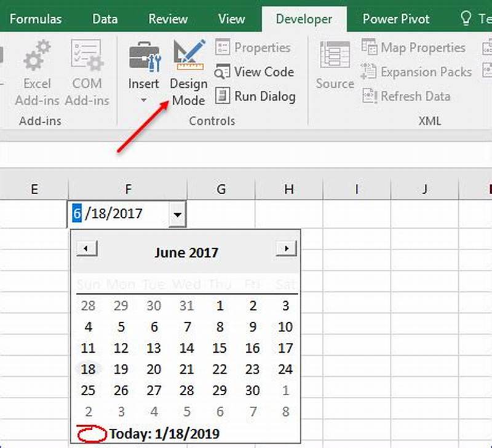This screenshot has width=492, height=448.
Task: Open the Excel Add-ins dialog
Action: 36,72
